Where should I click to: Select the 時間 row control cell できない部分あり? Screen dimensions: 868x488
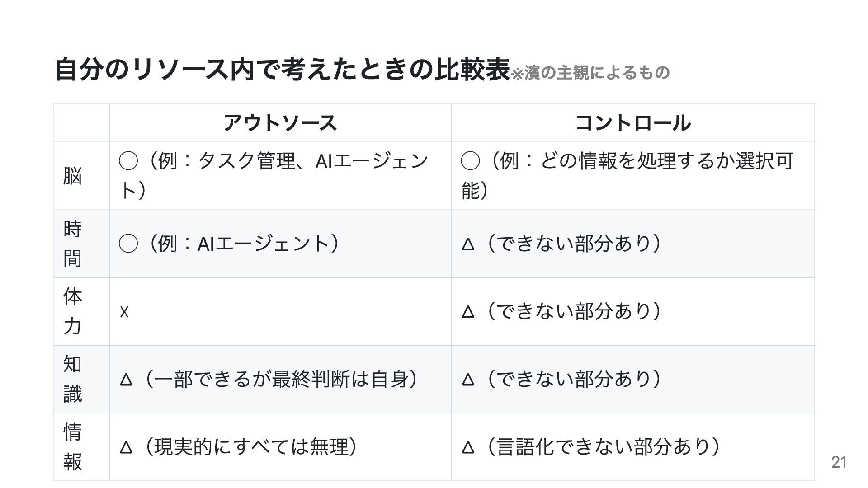[x=633, y=244]
